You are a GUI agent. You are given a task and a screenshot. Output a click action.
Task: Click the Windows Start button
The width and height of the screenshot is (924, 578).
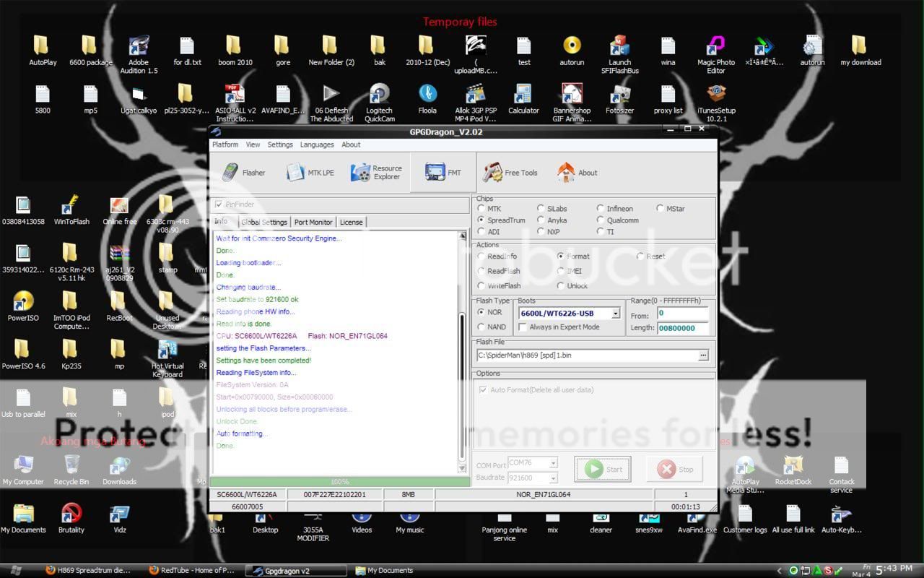(14, 571)
